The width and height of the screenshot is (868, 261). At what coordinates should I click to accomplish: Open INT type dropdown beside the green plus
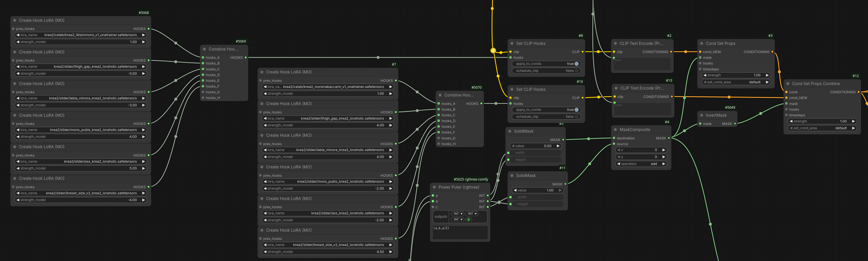click(x=457, y=220)
